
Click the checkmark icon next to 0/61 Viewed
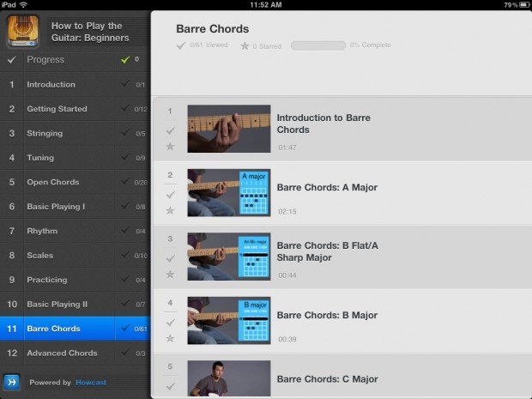tap(181, 45)
